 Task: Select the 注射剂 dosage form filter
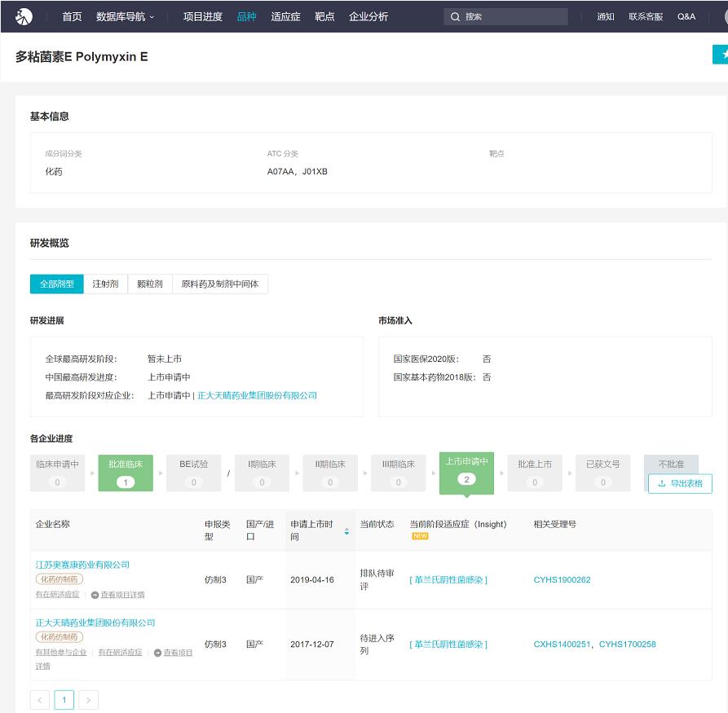point(105,284)
